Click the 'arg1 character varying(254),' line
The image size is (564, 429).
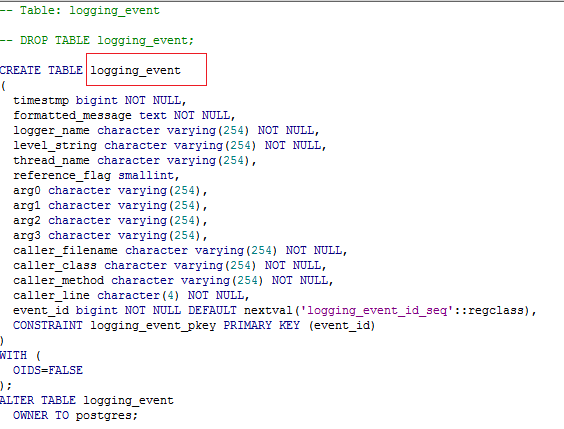tap(110, 206)
